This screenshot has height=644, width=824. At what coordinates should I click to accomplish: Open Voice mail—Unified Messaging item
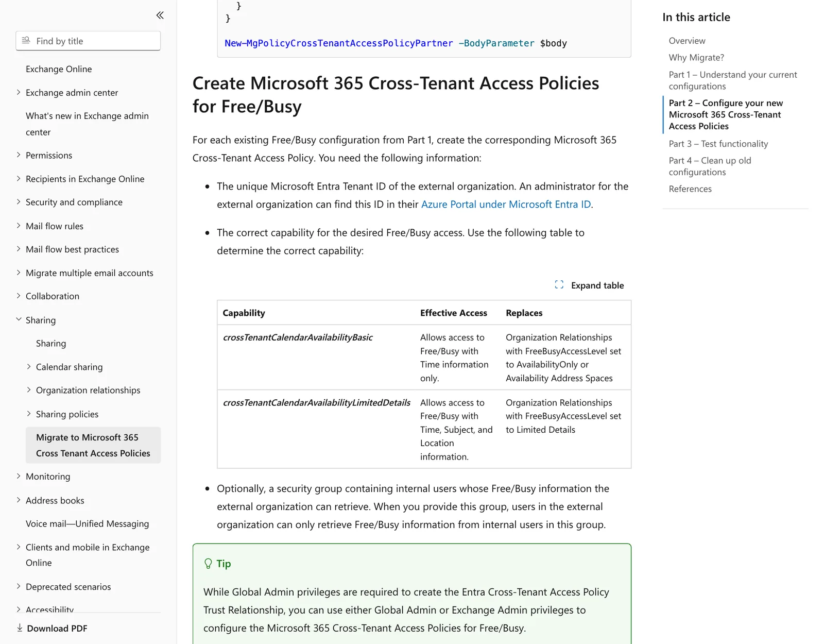point(87,523)
